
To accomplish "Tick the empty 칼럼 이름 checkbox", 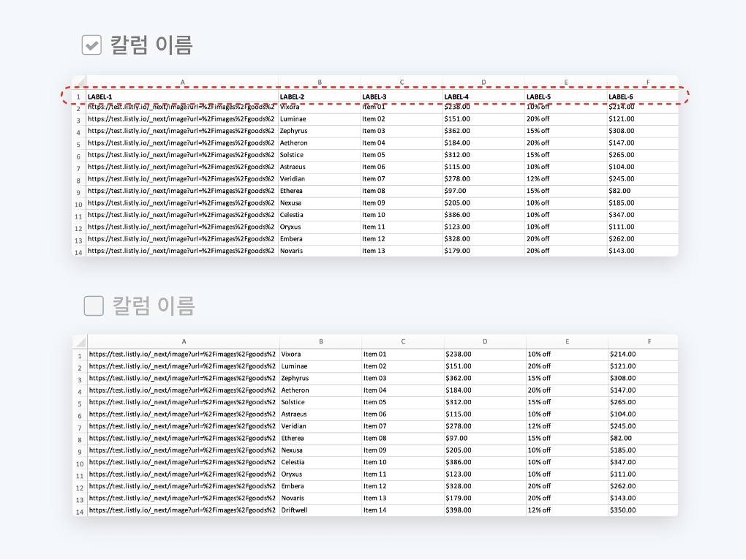I will click(x=94, y=306).
